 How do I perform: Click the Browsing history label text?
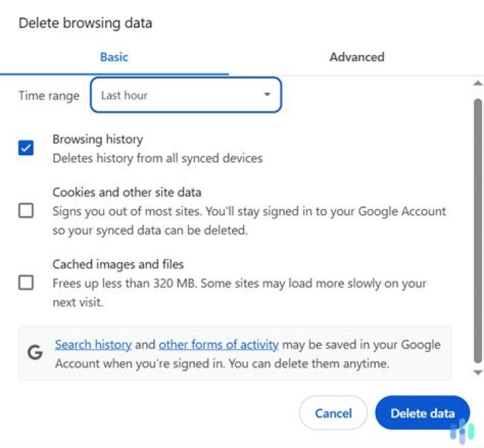97,140
